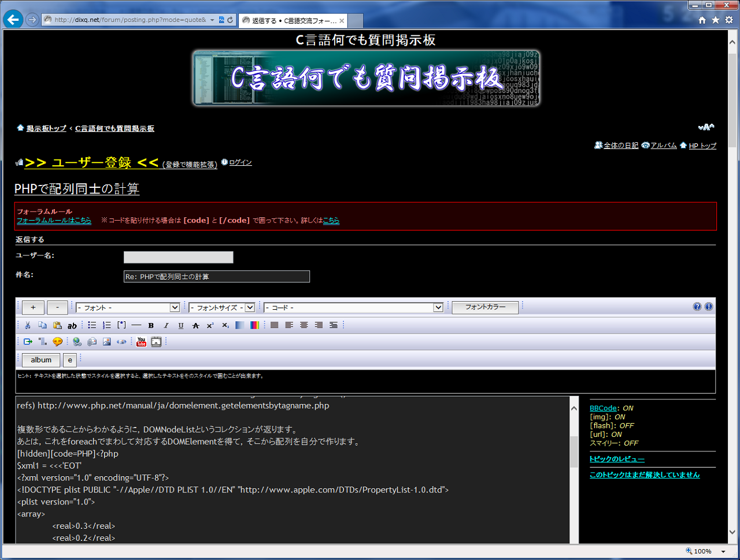The height and width of the screenshot is (560, 740).
Task: Click the フォントカラー button
Action: pos(485,307)
